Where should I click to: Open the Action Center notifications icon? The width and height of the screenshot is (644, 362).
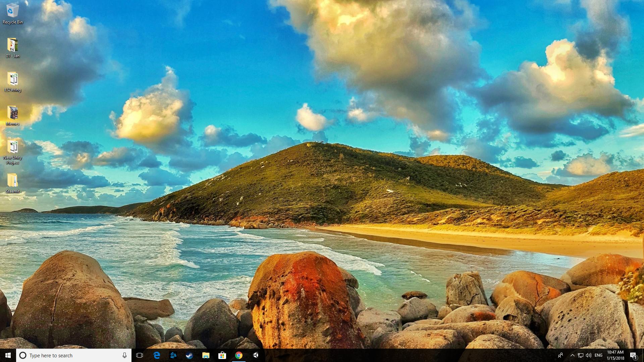coord(633,355)
